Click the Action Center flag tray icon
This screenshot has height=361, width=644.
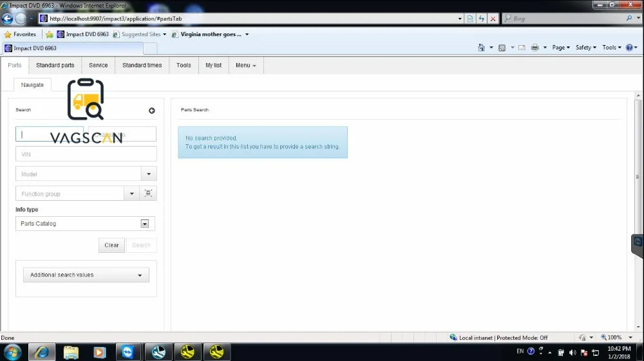tap(583, 353)
